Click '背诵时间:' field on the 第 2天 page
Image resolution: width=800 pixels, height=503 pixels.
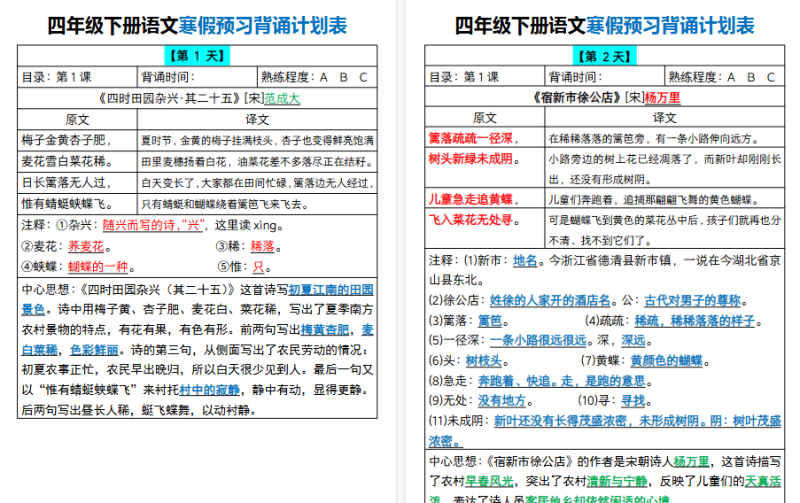(x=605, y=77)
